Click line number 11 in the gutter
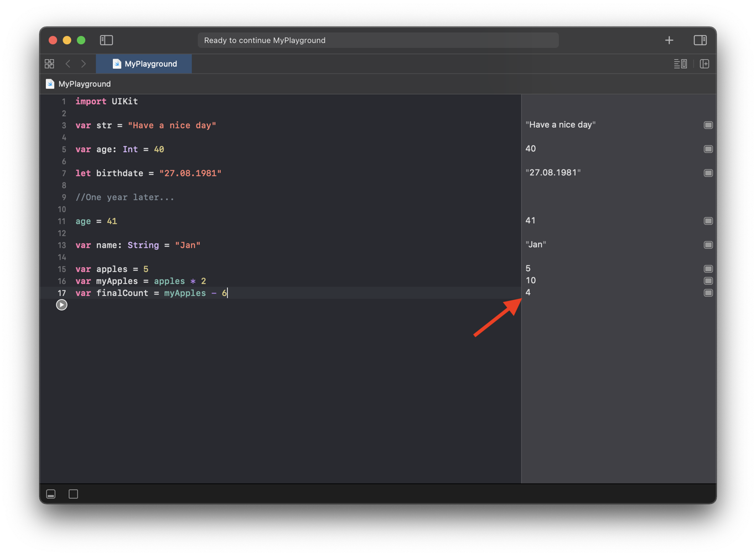This screenshot has height=556, width=756. click(61, 221)
